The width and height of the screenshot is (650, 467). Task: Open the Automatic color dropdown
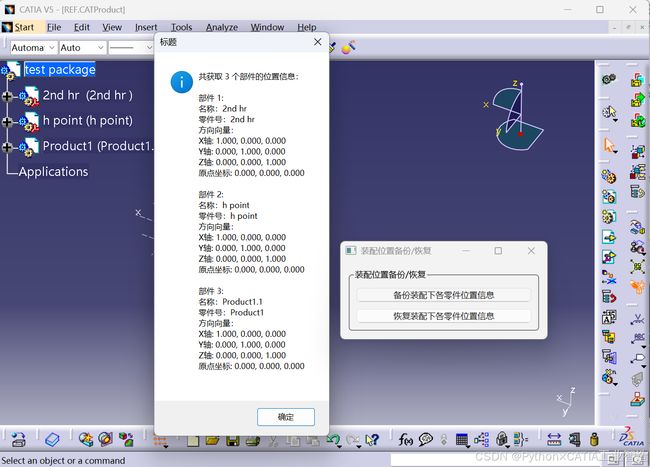click(33, 48)
